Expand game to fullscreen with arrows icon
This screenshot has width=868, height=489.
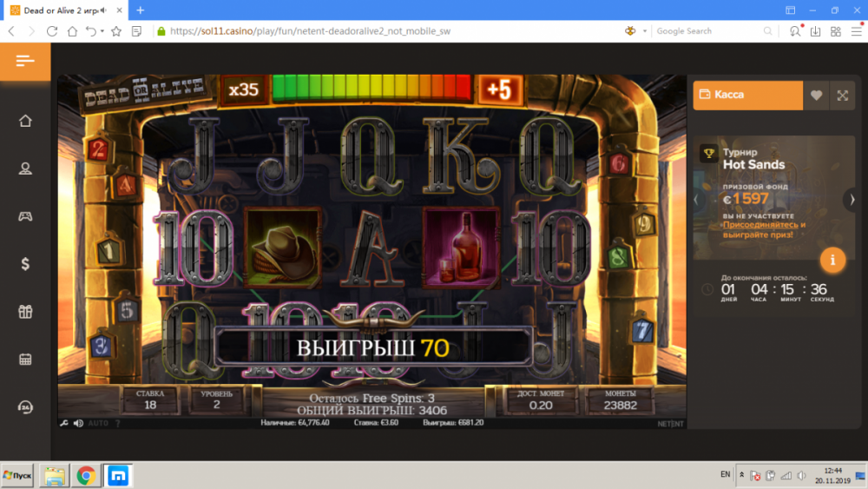tap(842, 96)
